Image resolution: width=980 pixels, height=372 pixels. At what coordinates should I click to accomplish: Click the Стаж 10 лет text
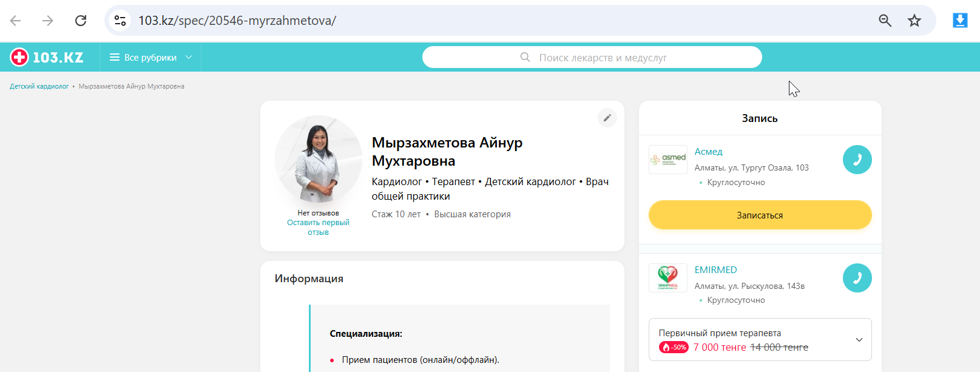[x=396, y=214]
